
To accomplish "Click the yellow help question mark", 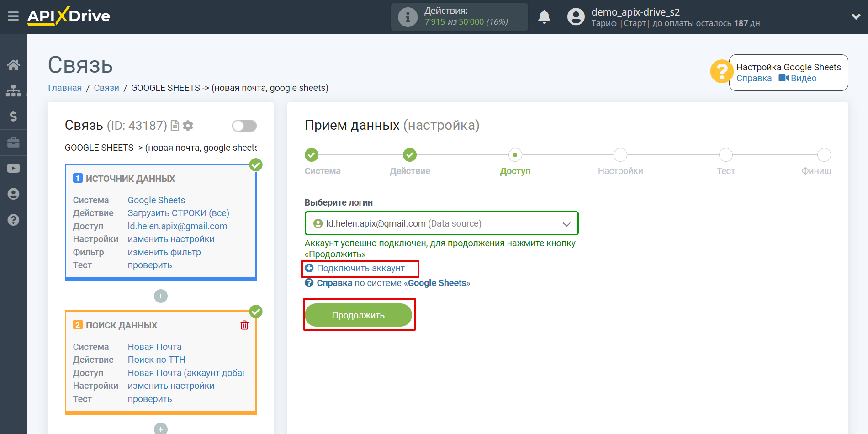I will click(721, 72).
